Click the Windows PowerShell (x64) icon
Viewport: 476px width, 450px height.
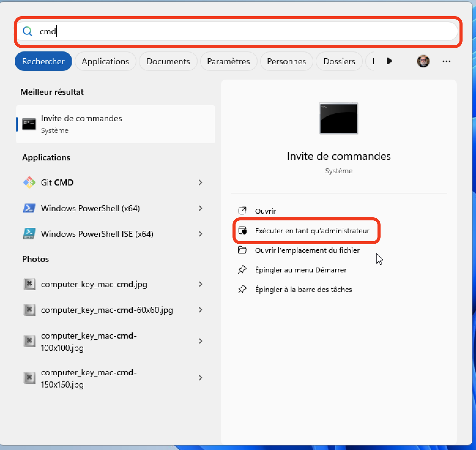click(x=29, y=208)
